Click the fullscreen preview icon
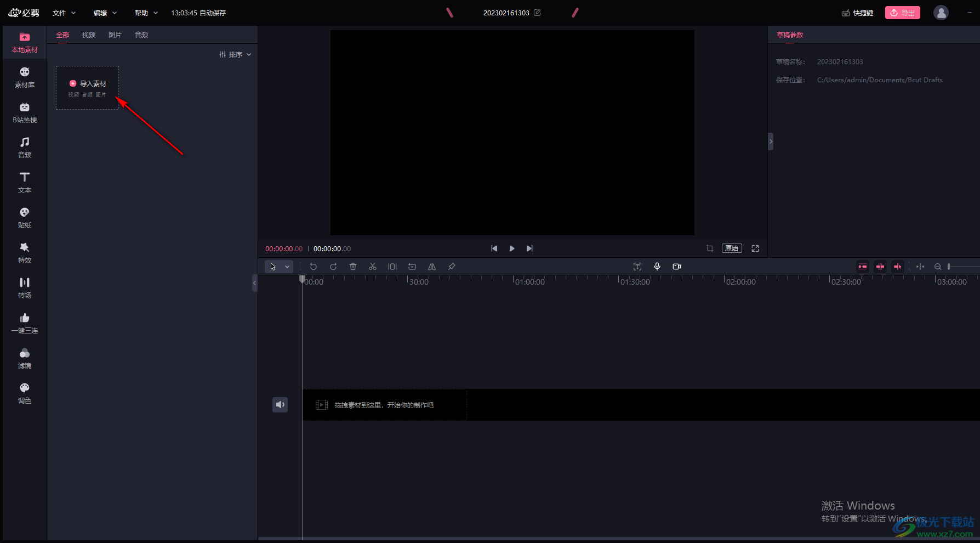The image size is (980, 543). point(755,248)
